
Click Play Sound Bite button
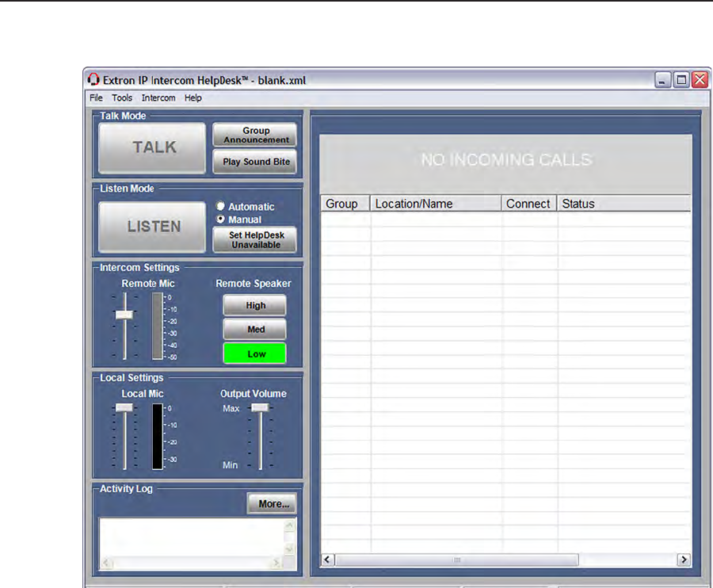(255, 162)
